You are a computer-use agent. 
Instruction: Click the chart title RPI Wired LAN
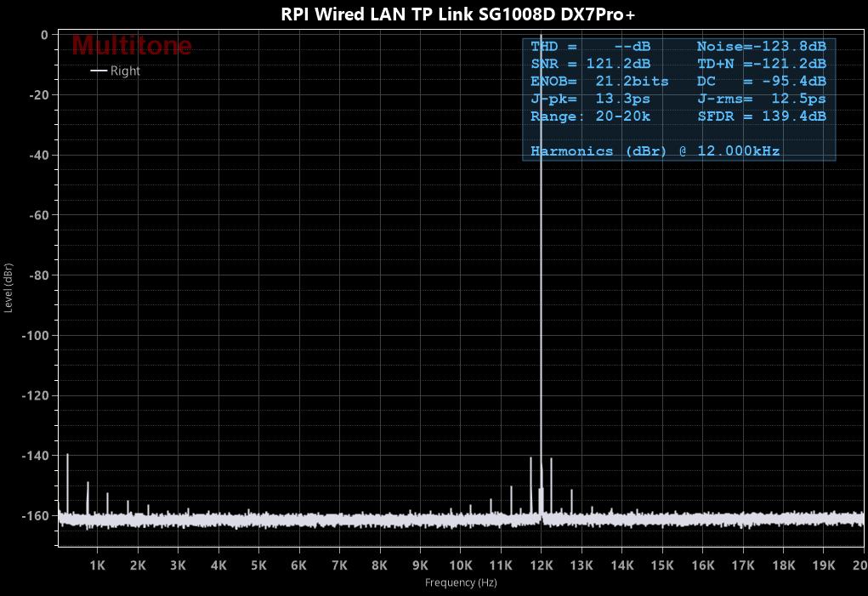(x=458, y=14)
